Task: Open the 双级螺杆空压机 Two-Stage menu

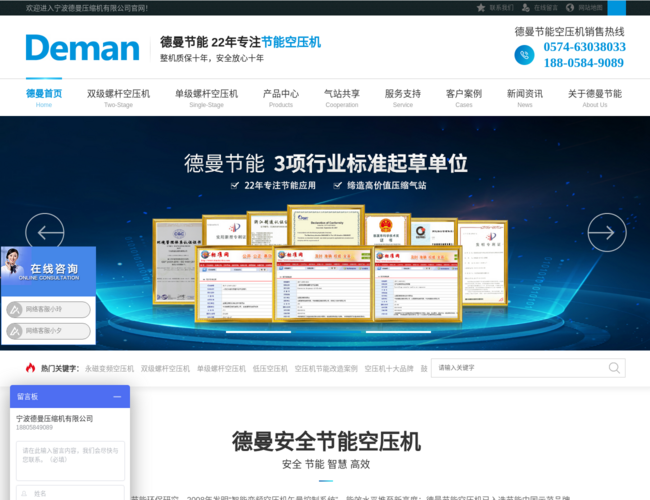Action: point(119,98)
